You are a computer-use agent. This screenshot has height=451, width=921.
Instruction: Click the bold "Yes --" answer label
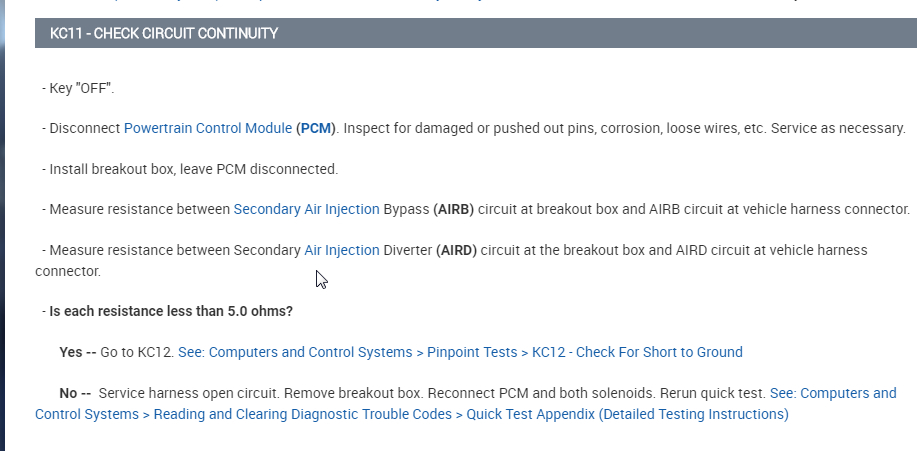click(x=78, y=352)
